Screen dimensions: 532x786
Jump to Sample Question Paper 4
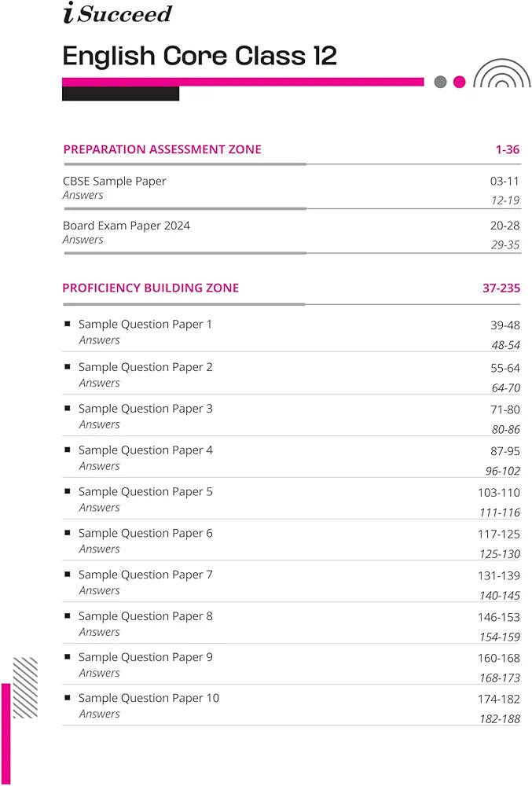pos(145,450)
